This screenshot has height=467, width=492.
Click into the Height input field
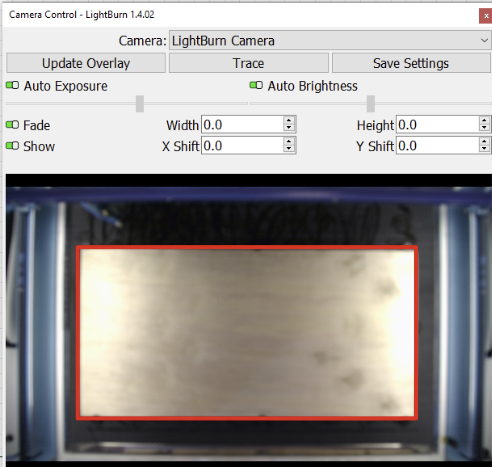437,125
